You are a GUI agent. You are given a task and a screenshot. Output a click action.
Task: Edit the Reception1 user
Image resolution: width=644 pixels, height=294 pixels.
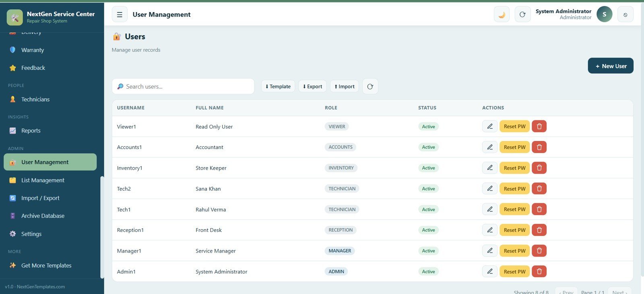tap(490, 230)
